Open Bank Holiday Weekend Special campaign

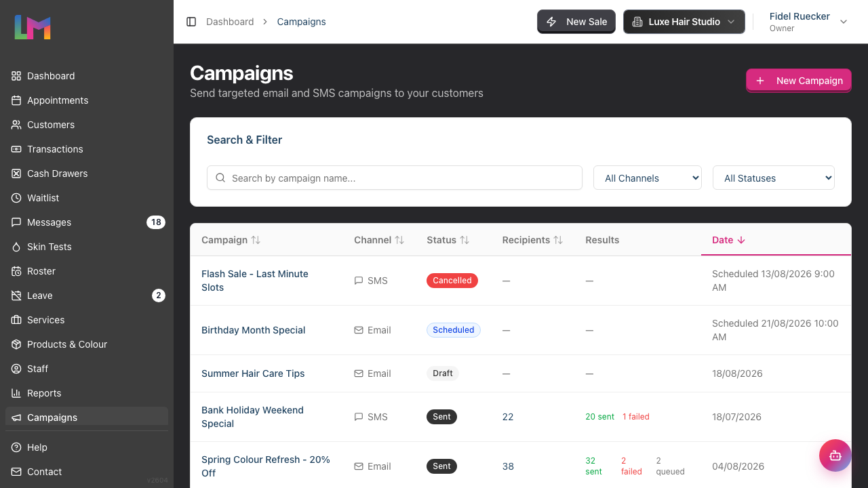coord(252,417)
